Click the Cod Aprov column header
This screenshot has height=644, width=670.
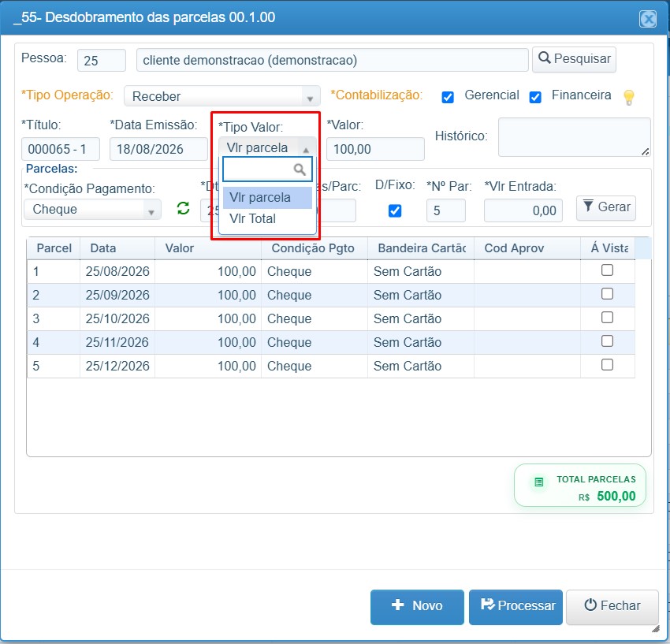(527, 248)
